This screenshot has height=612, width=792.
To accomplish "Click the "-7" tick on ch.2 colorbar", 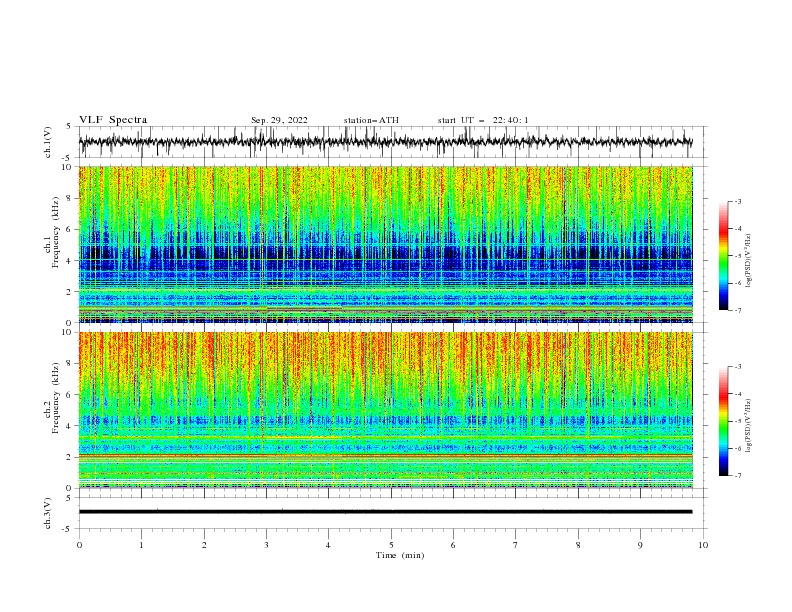I will pyautogui.click(x=737, y=475).
